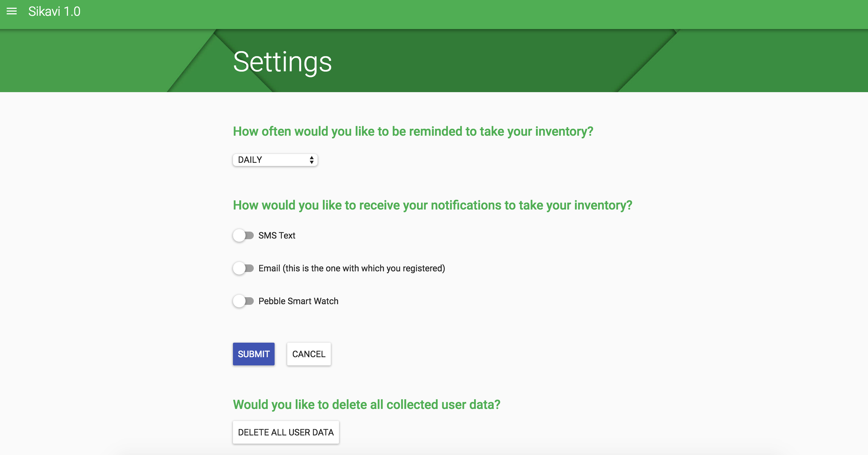The width and height of the screenshot is (868, 455).
Task: Click the Email registered address label
Action: [351, 269]
